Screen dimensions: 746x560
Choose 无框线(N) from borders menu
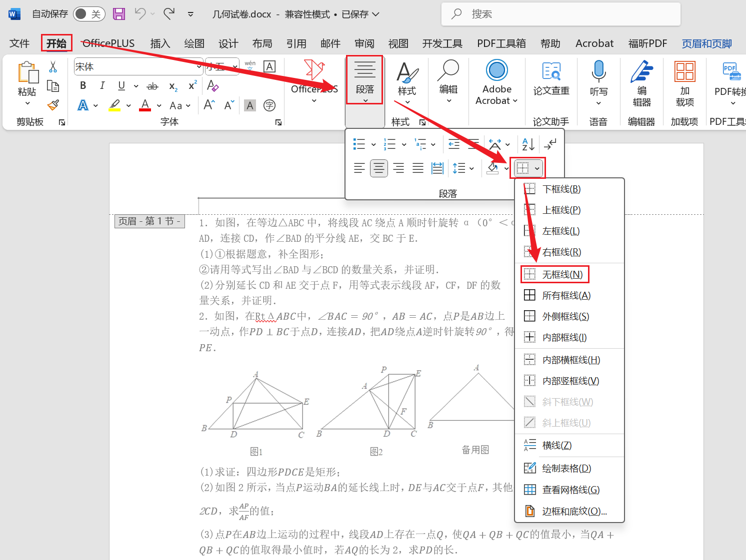(x=562, y=274)
